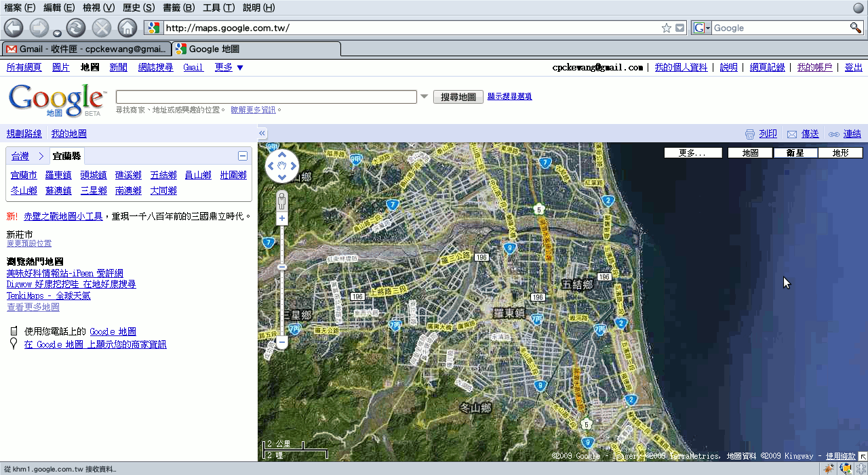868x475 pixels.
Task: Open the 更多... map layers button
Action: coord(692,153)
